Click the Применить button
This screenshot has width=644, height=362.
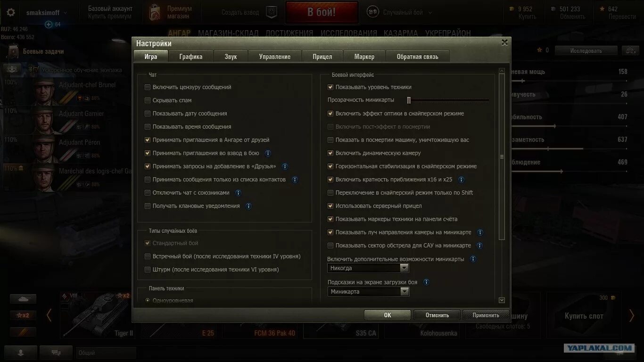(486, 315)
